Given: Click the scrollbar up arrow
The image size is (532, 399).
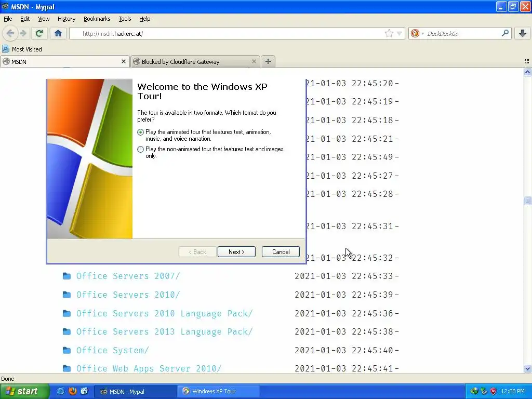Looking at the screenshot, I should 527,72.
